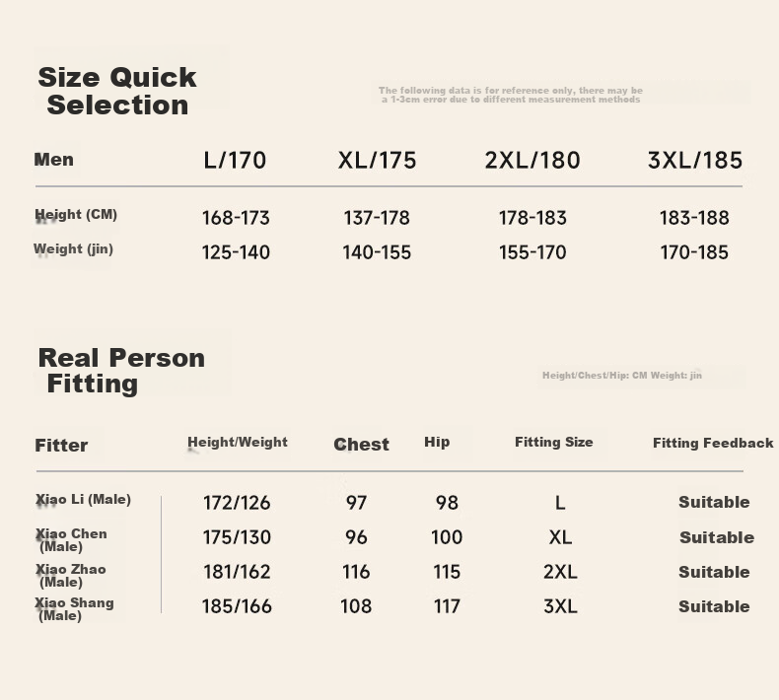779x700 pixels.
Task: Click the 2XL/180 size header
Action: (532, 161)
